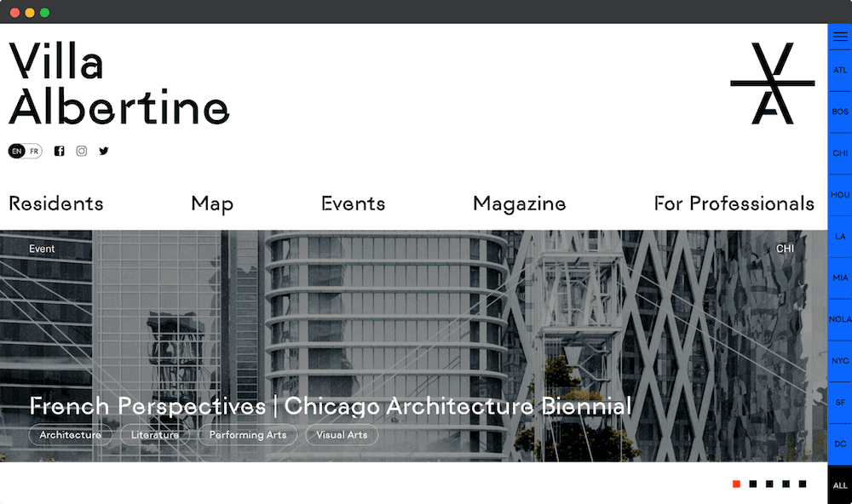Choose CHI in the city sidebar

tap(840, 153)
